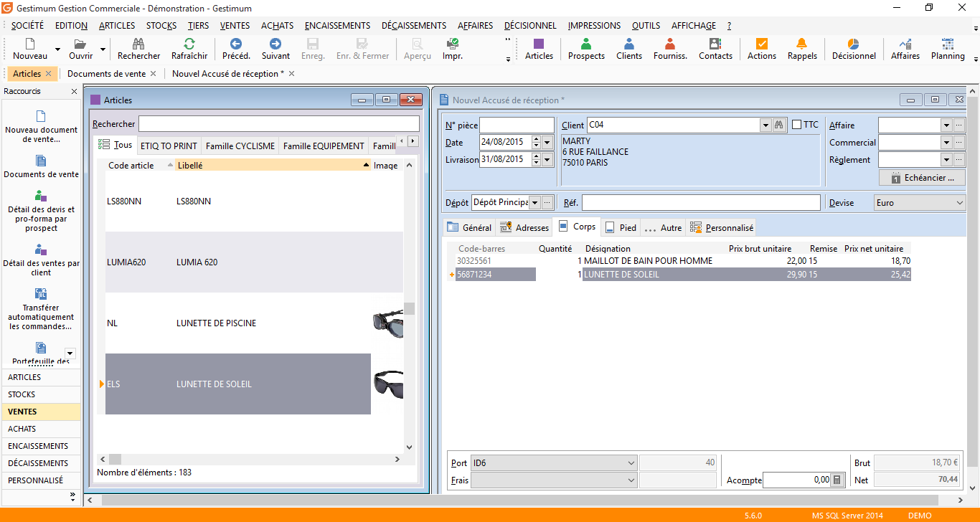Viewport: 980px width, 522px height.
Task: Click the Dépôt ellipsis button
Action: tap(548, 203)
